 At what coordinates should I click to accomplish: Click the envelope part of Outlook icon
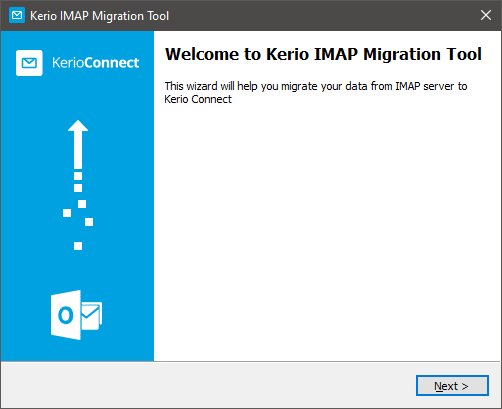tap(92, 316)
